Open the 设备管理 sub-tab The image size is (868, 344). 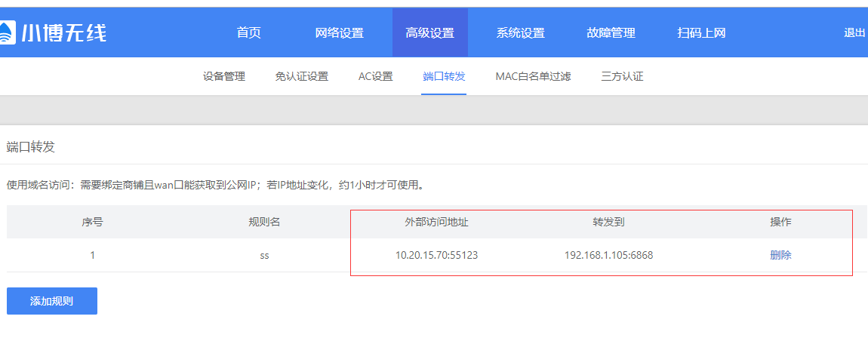223,76
